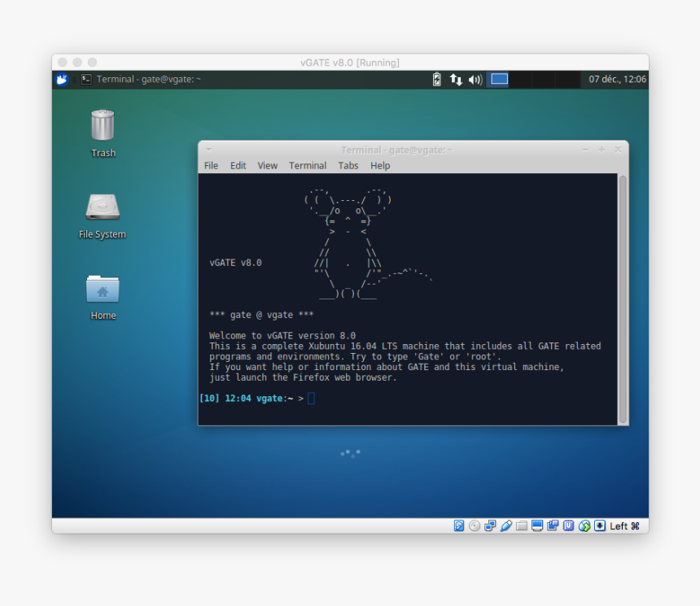The image size is (700, 606).
Task: Select the File System desktop icon
Action: (103, 216)
